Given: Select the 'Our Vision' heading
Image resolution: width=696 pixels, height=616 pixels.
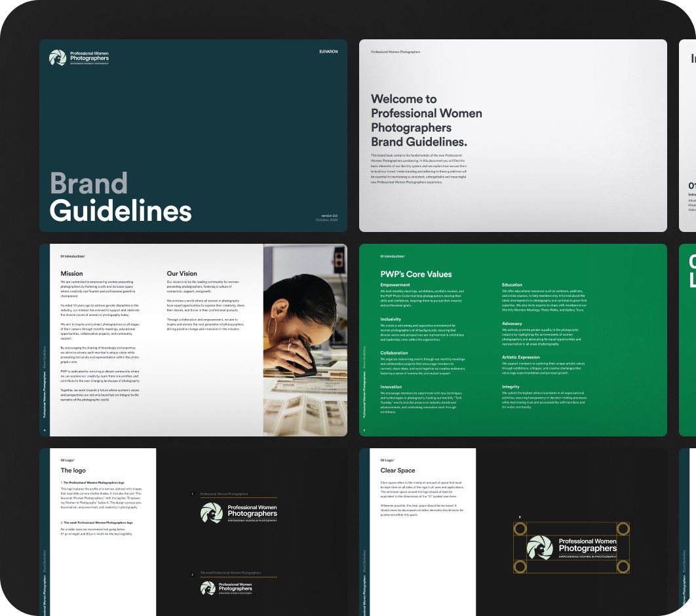Looking at the screenshot, I should coord(182,273).
